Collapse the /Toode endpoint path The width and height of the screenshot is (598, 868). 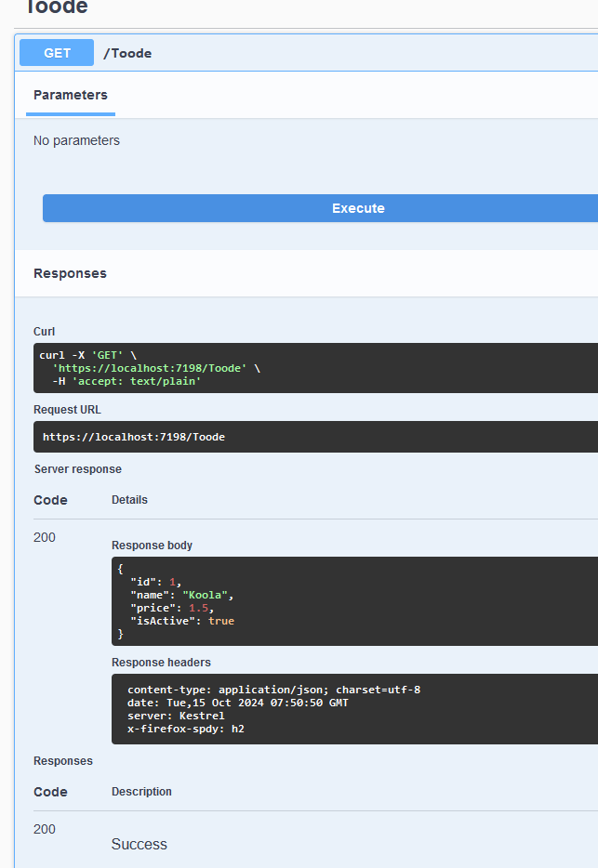(x=127, y=53)
